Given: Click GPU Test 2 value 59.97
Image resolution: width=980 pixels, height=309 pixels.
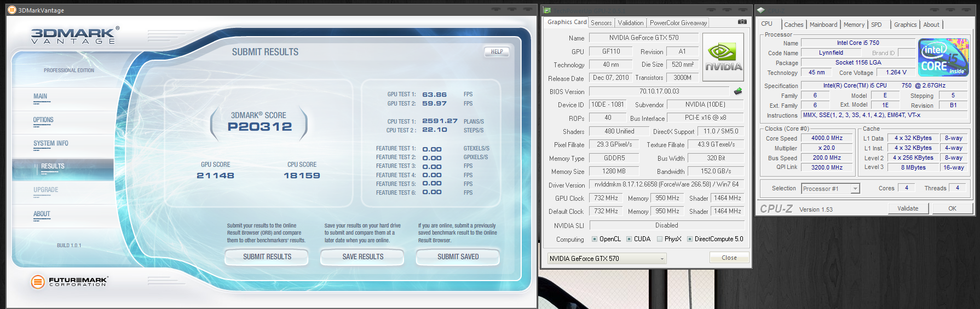Looking at the screenshot, I should (x=434, y=103).
